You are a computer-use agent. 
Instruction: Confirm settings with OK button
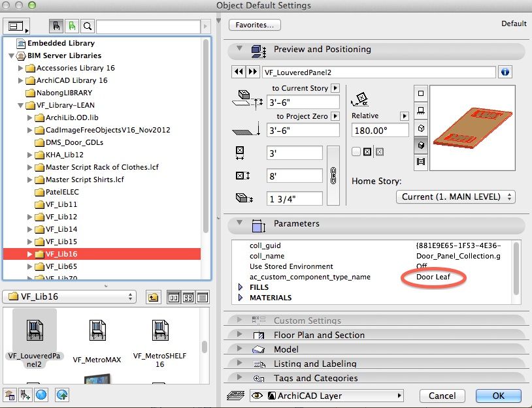(x=499, y=396)
